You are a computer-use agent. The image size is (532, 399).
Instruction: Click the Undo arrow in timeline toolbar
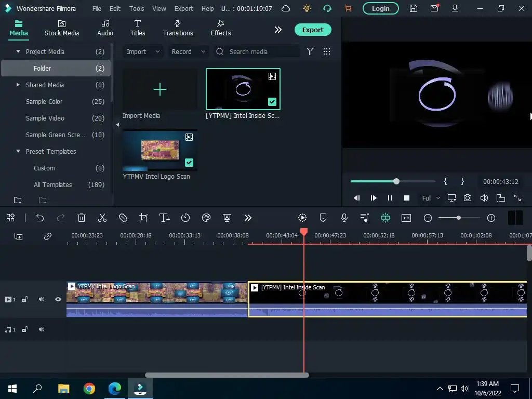40,218
